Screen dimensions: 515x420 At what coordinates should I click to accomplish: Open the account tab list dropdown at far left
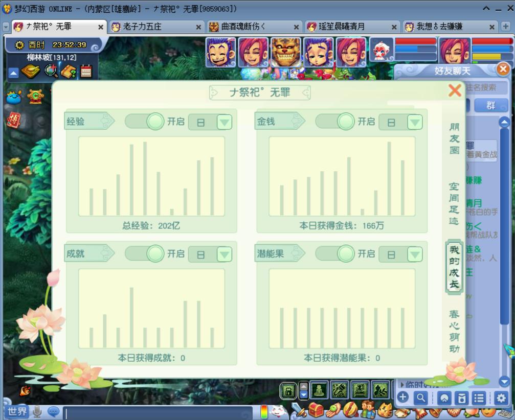click(6, 27)
